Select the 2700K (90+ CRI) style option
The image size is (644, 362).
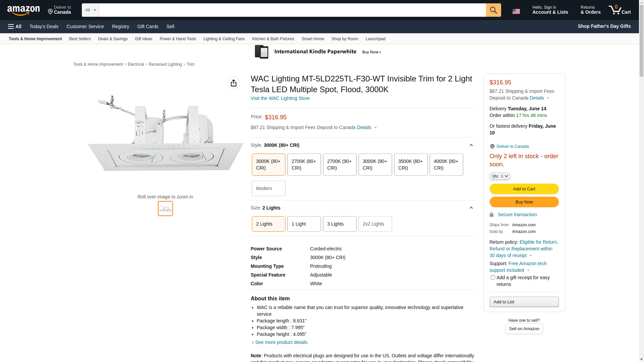[x=339, y=165]
